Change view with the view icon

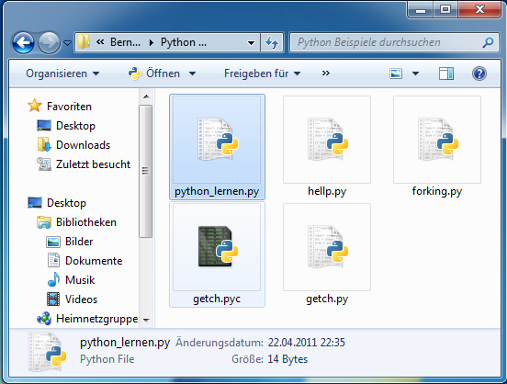click(396, 73)
